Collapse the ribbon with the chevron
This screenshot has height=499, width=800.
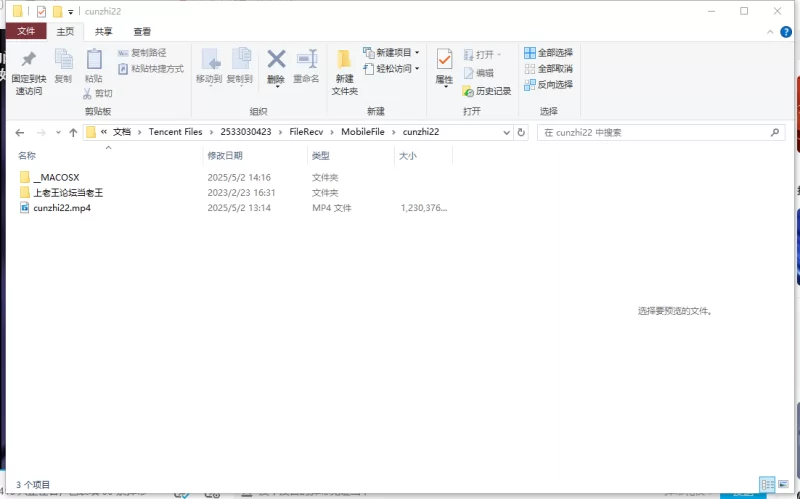coord(770,32)
